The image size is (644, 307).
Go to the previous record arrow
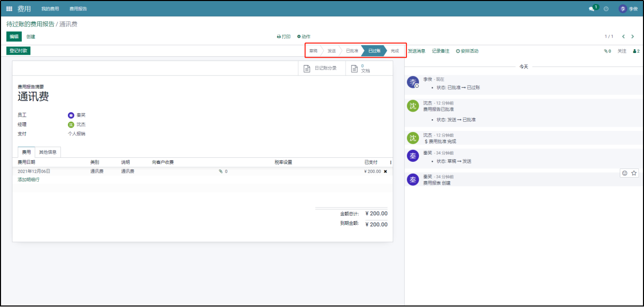(623, 37)
